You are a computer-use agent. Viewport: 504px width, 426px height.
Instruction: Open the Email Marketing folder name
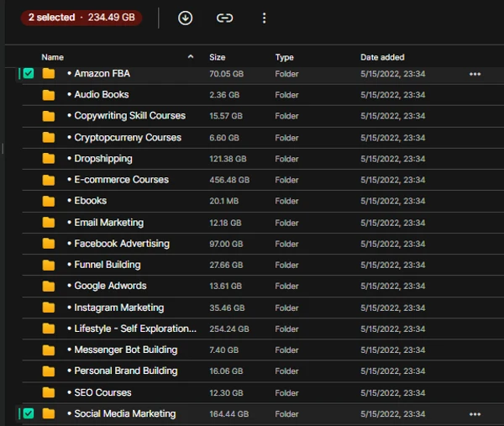point(109,223)
